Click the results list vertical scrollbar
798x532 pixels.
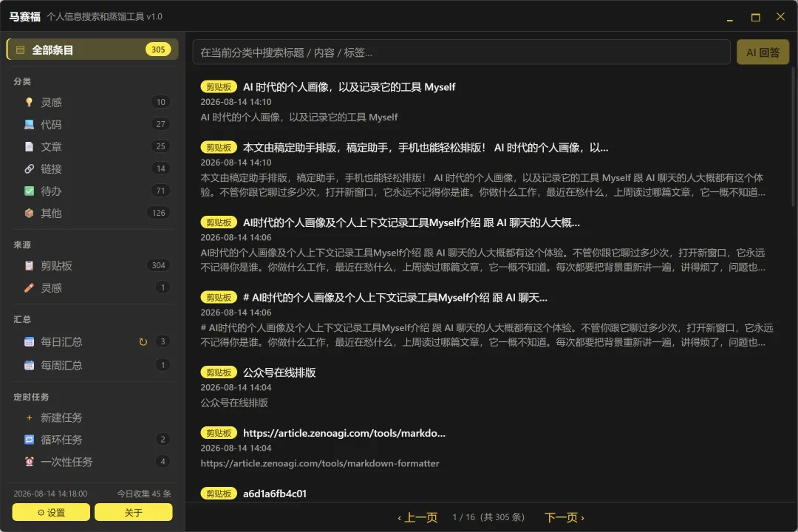(793, 137)
